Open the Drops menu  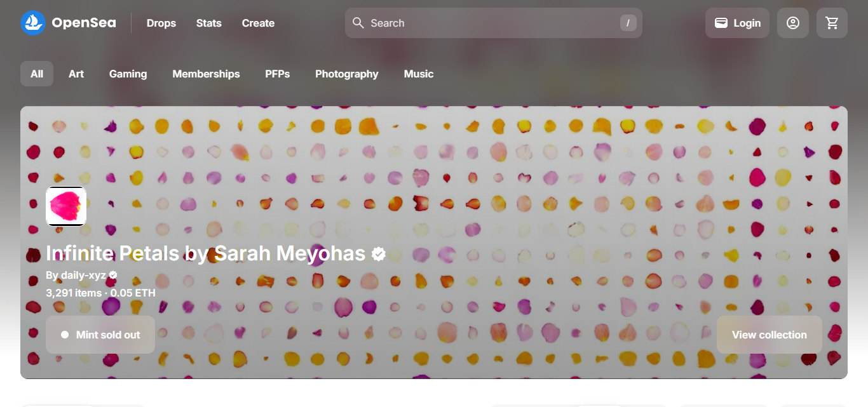coord(161,23)
